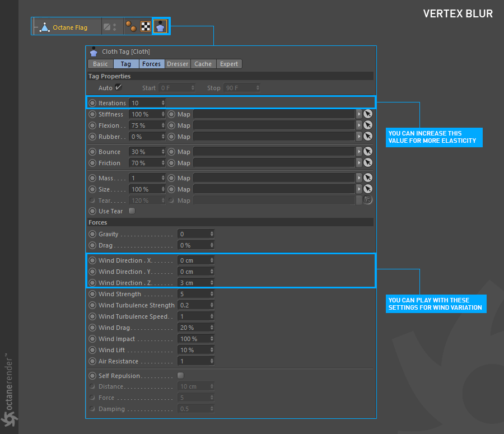Open the Dresser tab

178,64
